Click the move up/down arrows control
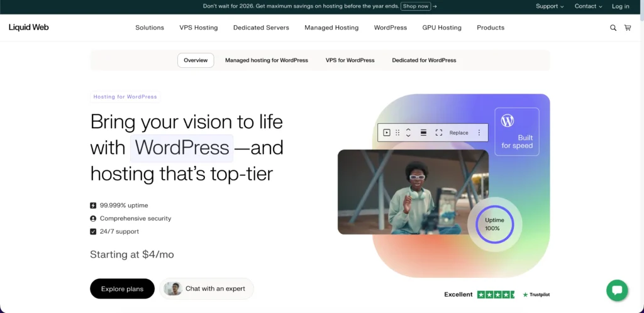Viewport: 644px width, 313px height. tap(408, 133)
